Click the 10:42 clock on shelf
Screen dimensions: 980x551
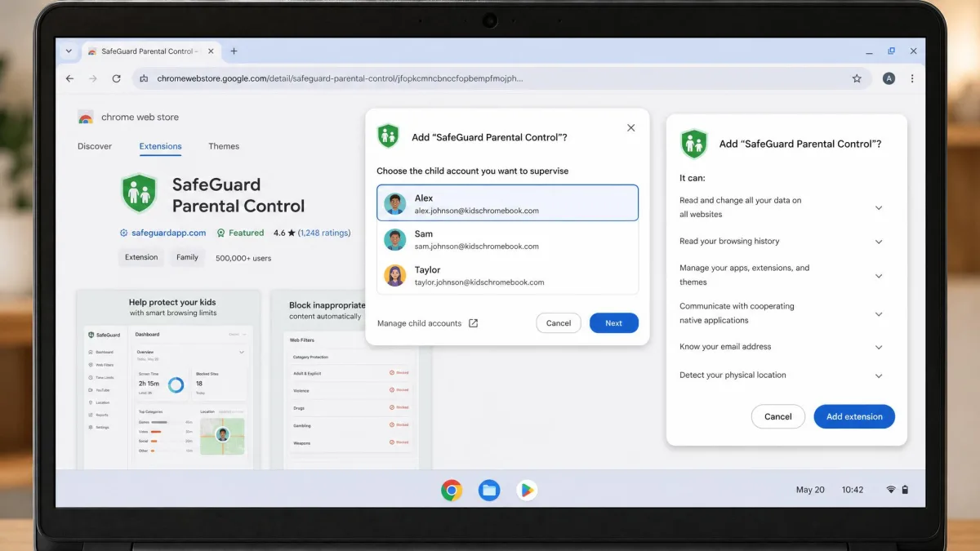tap(853, 490)
